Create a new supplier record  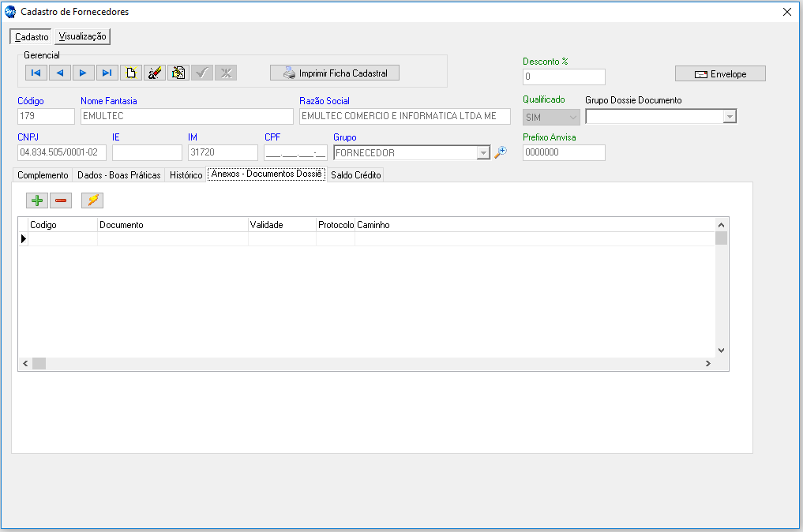pos(131,73)
